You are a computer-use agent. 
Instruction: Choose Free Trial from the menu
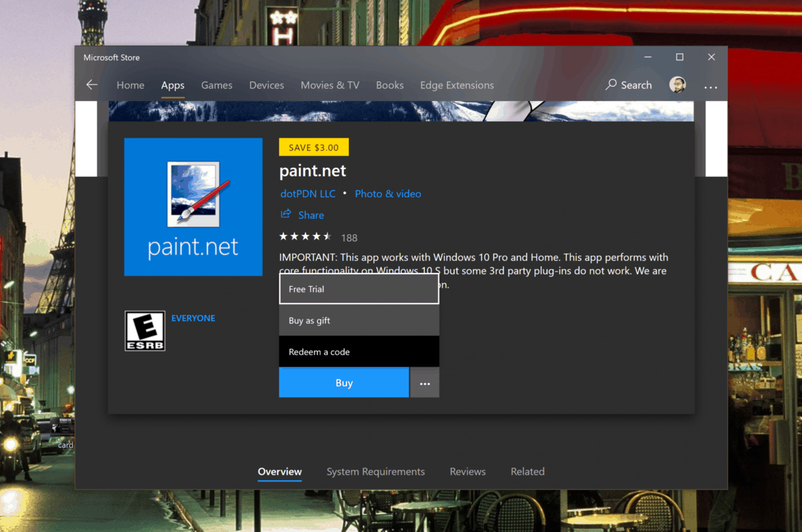point(359,289)
